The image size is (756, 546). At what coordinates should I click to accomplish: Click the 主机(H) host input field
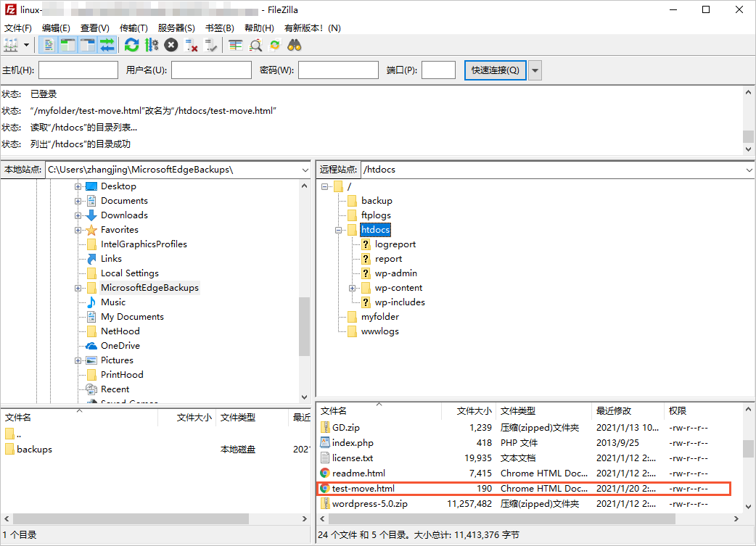pyautogui.click(x=78, y=70)
